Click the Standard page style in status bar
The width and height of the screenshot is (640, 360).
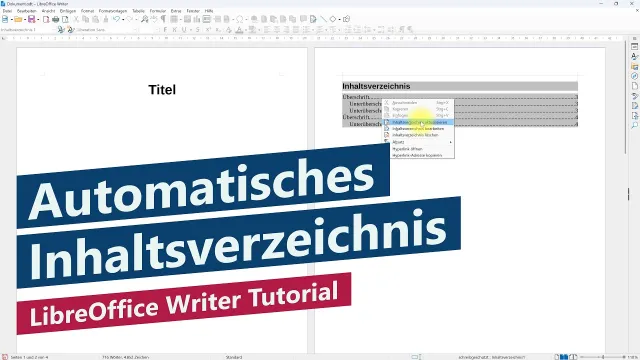coord(234,357)
